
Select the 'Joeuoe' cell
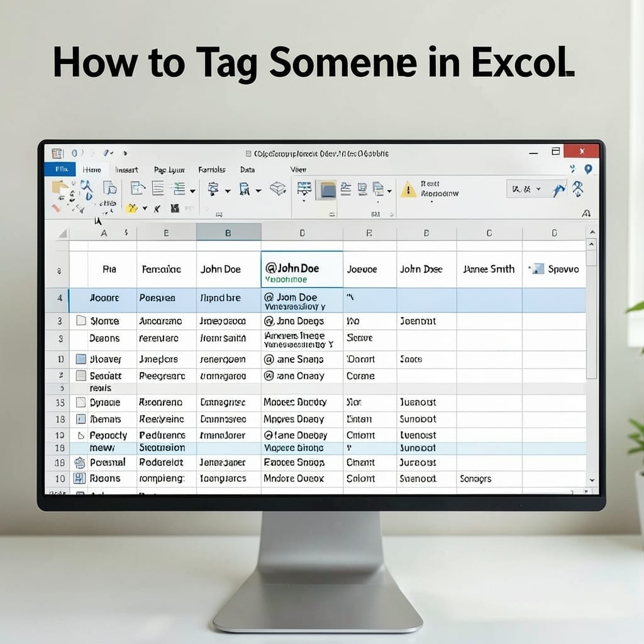(370, 269)
